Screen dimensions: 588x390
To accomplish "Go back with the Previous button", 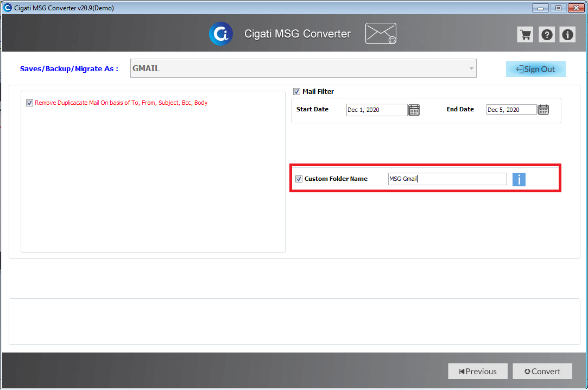I will (x=478, y=371).
